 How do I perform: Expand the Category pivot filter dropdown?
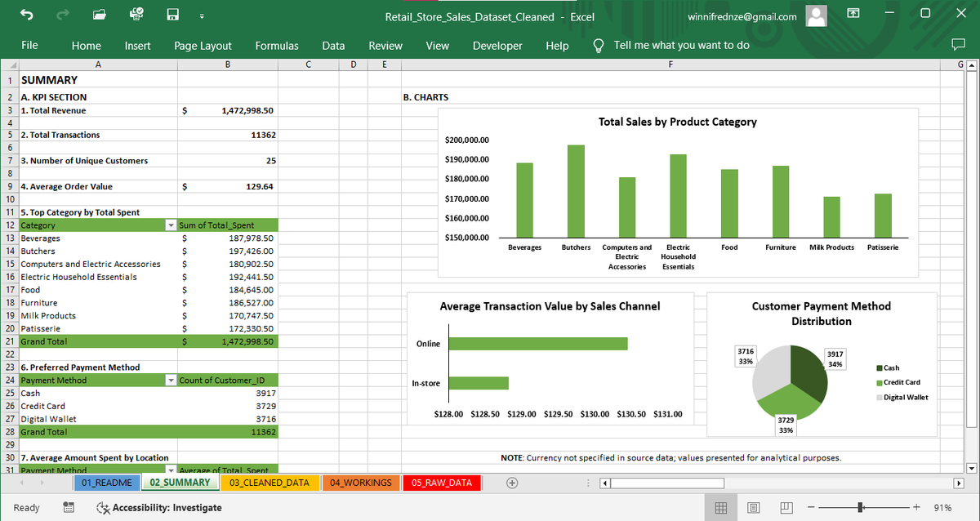coord(171,225)
